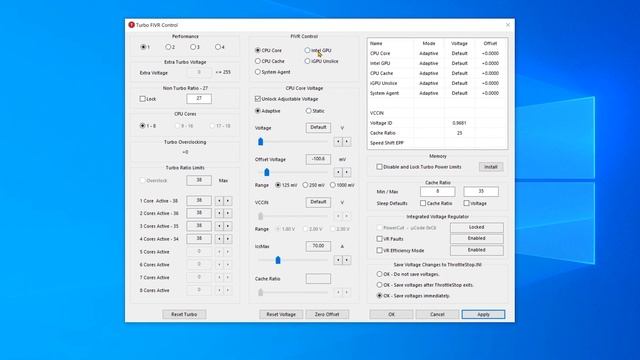
Task: Toggle Sleep Defaults Voltage checkbox
Action: click(x=466, y=203)
